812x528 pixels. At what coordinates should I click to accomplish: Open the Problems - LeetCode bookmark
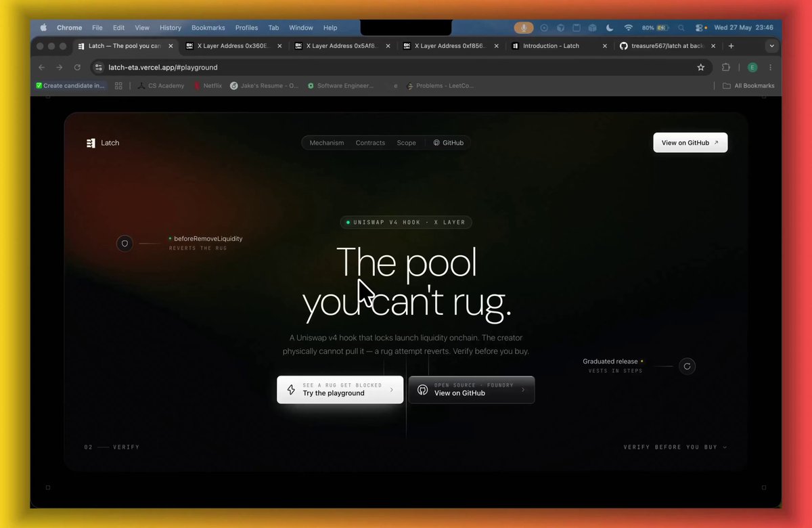pyautogui.click(x=440, y=86)
